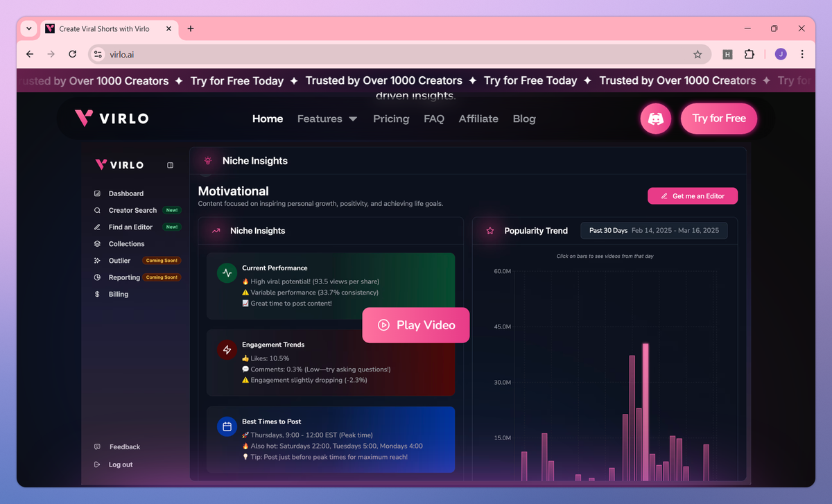Click the tallest highlighted bar in Popularity chart
The image size is (832, 504).
pos(645,412)
